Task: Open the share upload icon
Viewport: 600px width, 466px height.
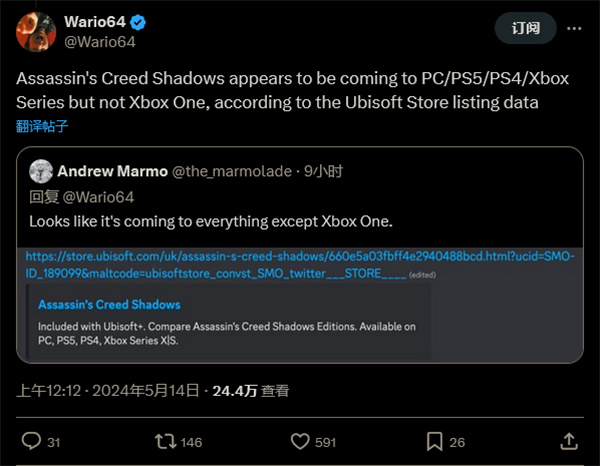Action: (x=569, y=441)
